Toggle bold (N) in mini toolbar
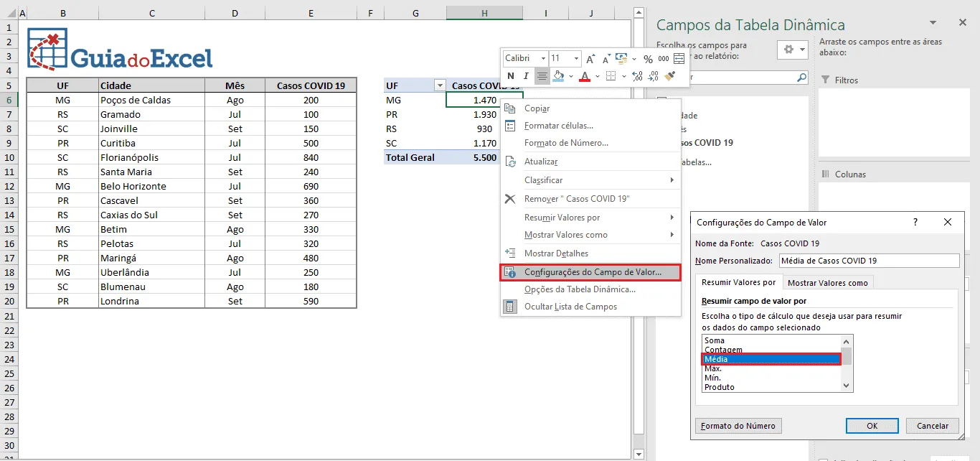Viewport: 980px width, 461px height. tap(511, 76)
